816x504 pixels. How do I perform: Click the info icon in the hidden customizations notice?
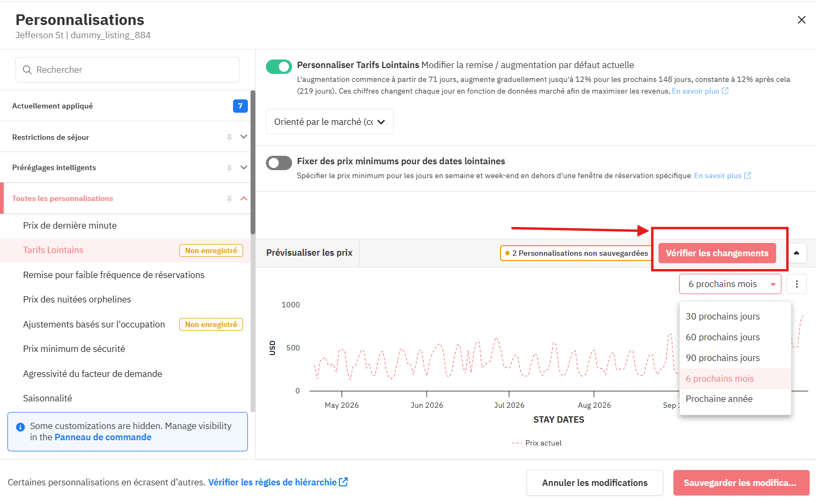tap(20, 427)
